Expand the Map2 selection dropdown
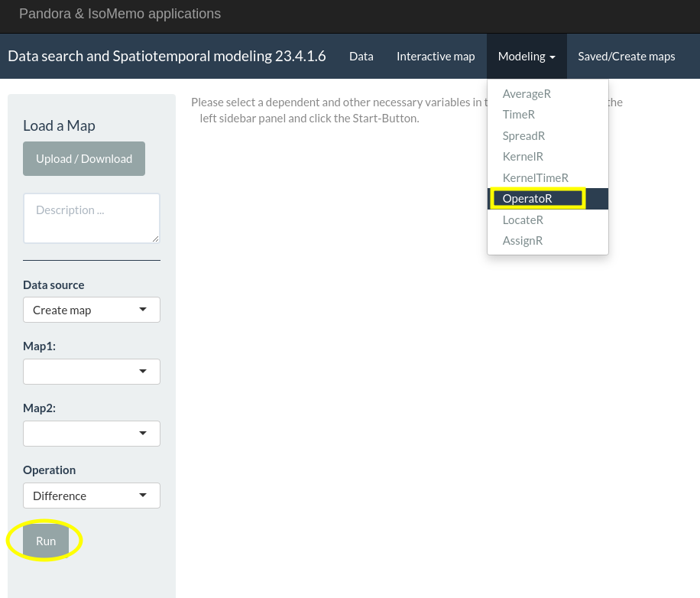This screenshot has height=598, width=700. point(92,434)
